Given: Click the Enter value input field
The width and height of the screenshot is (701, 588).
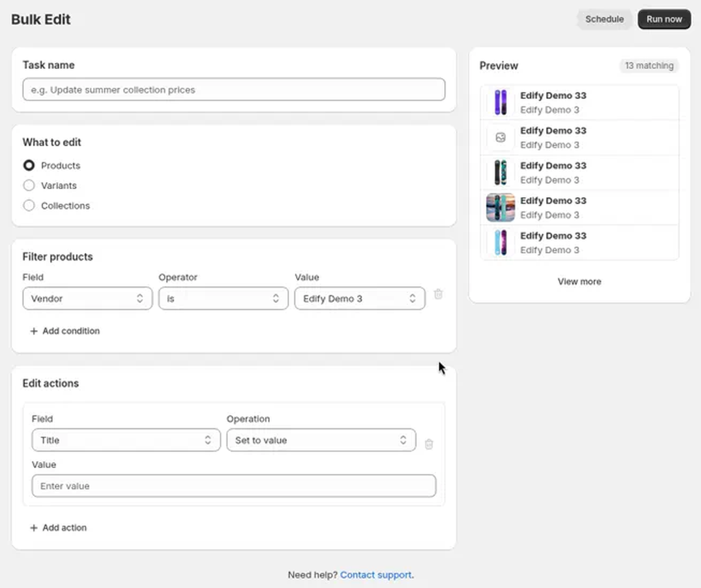Looking at the screenshot, I should (234, 486).
